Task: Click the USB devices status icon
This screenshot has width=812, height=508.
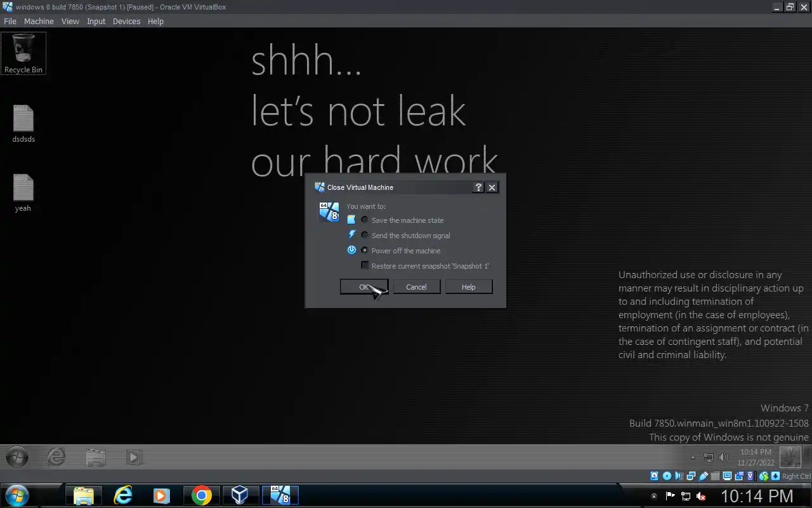Action: tap(704, 476)
